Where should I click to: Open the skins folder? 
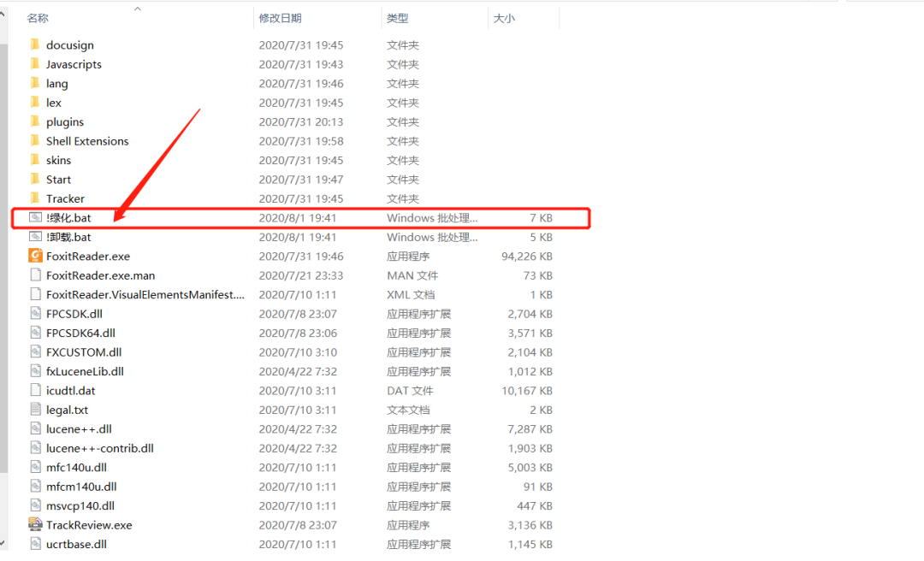coord(58,160)
